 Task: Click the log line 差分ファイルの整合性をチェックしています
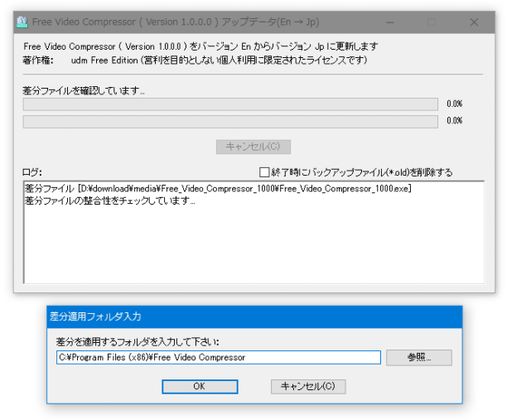tap(110, 200)
